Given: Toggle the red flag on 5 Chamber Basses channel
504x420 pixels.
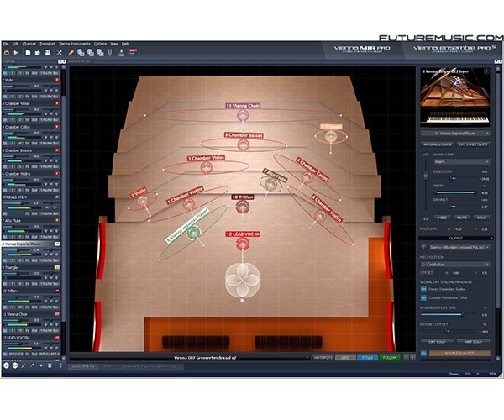Looking at the screenshot, I should click(57, 150).
